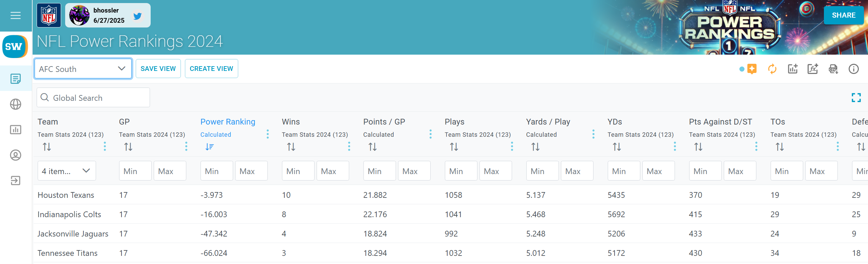This screenshot has height=264, width=868.
Task: Open the globe sidebar icon
Action: coord(16,104)
